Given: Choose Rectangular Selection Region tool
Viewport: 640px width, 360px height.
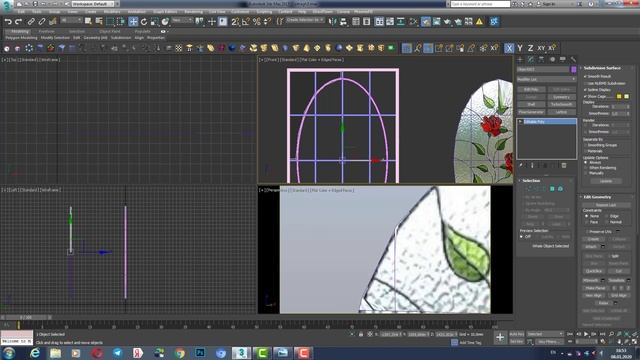Looking at the screenshot, I should [x=110, y=22].
